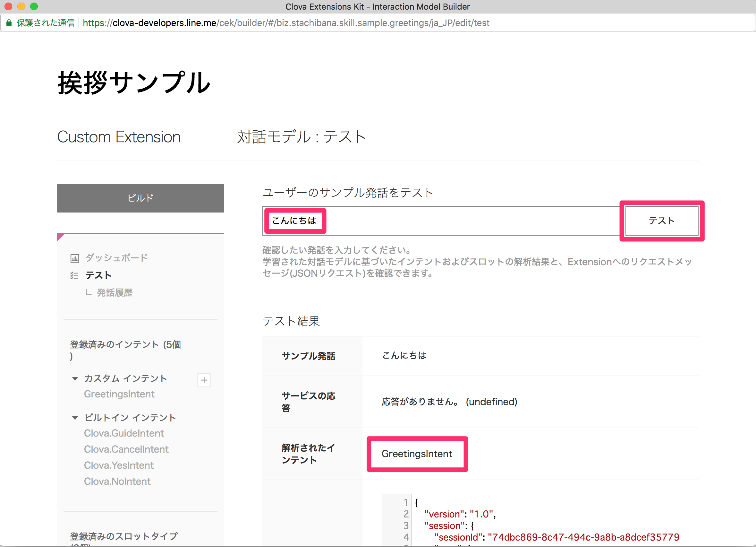Click the テスト結果 heading

click(291, 321)
